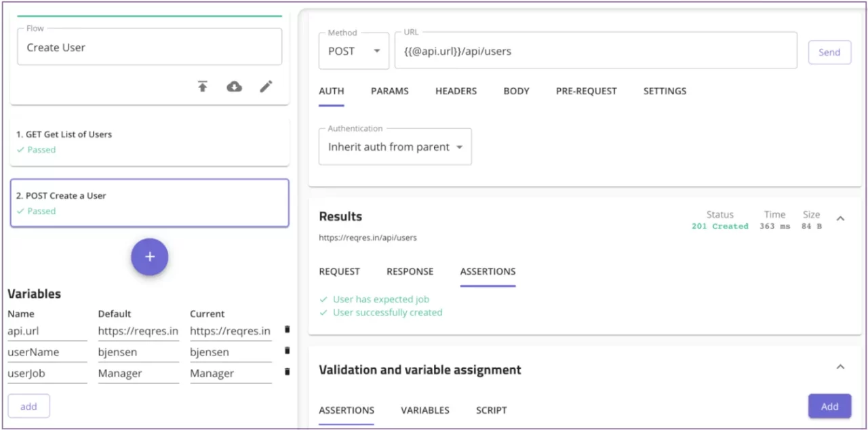Image resolution: width=868 pixels, height=430 pixels.
Task: Remove the userJob variable via trash icon
Action: tap(286, 372)
